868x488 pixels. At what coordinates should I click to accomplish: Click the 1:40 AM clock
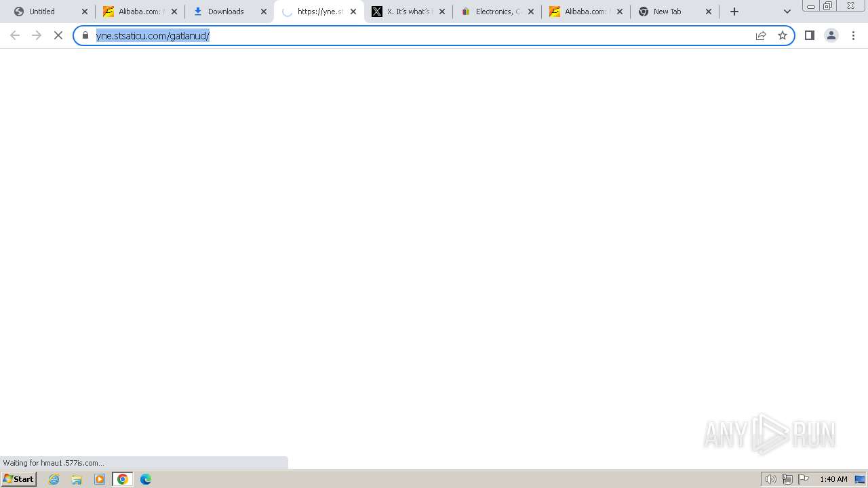(833, 479)
